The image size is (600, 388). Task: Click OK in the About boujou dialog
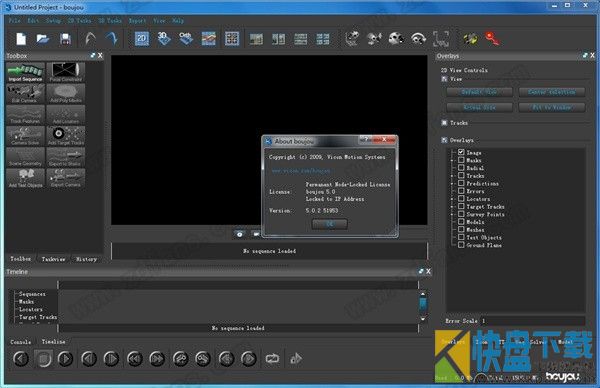point(329,224)
